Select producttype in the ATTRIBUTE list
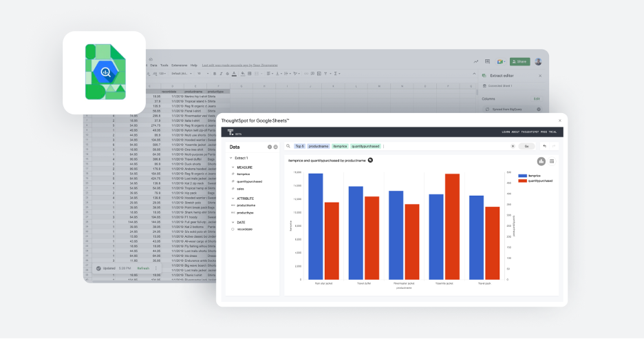Viewport: 644px width, 339px height. 245,213
